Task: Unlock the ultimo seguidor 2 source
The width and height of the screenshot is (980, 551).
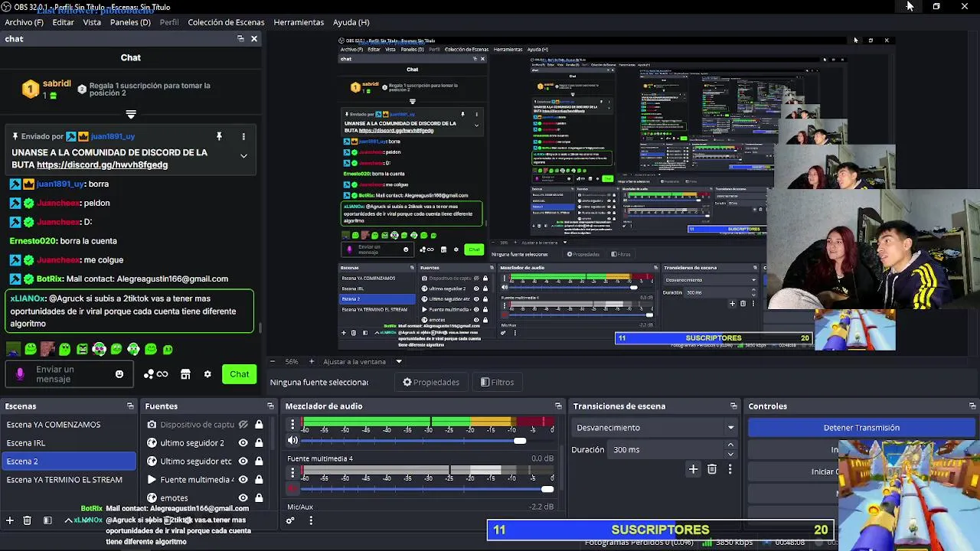Action: [x=259, y=443]
